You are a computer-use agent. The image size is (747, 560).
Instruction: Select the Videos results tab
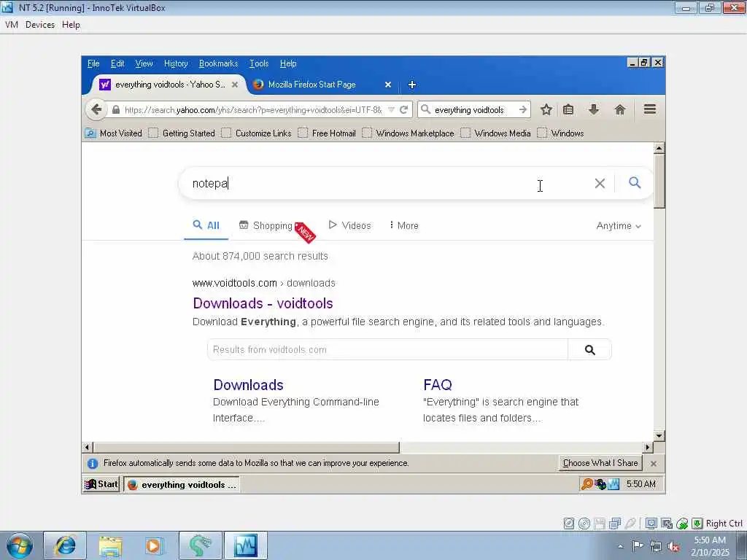click(x=349, y=226)
